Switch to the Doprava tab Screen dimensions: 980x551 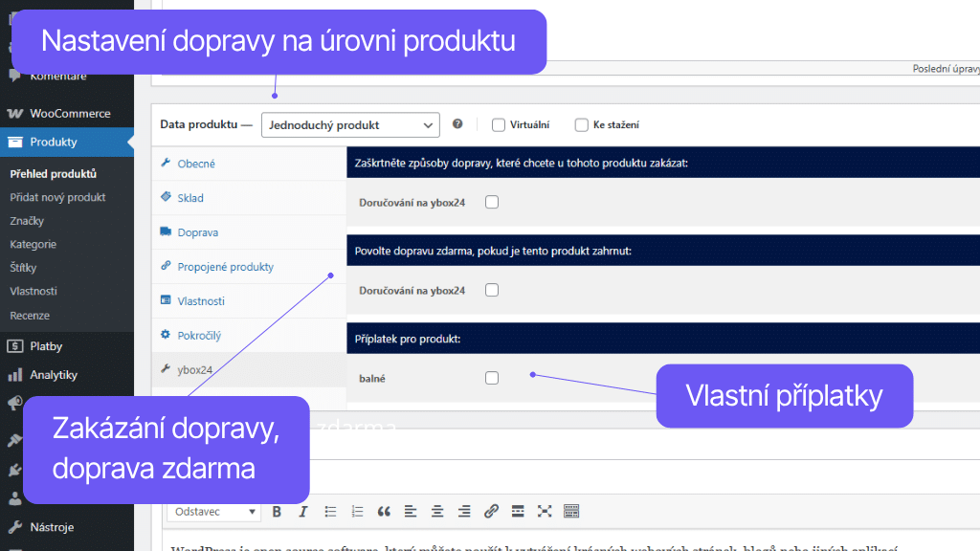(199, 231)
